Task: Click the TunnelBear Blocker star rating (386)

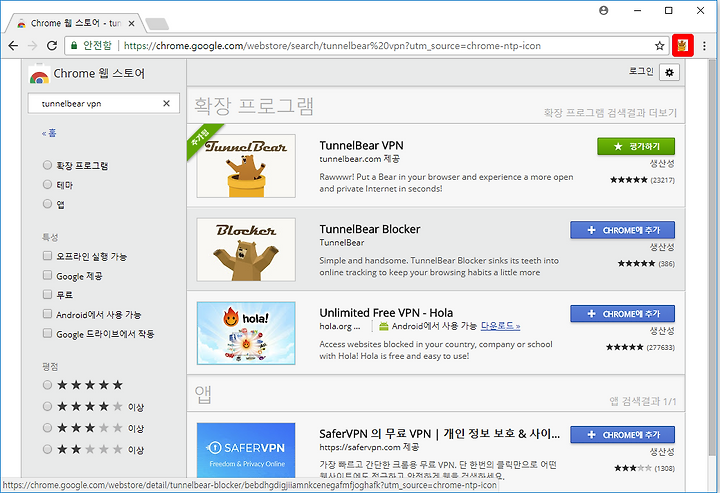Action: (646, 263)
